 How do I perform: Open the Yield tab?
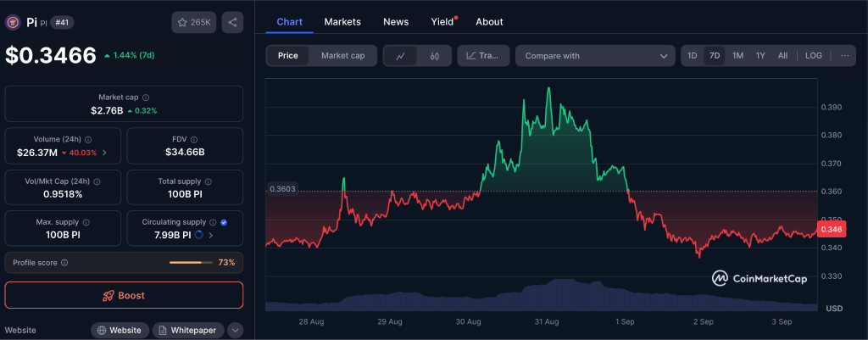point(442,22)
